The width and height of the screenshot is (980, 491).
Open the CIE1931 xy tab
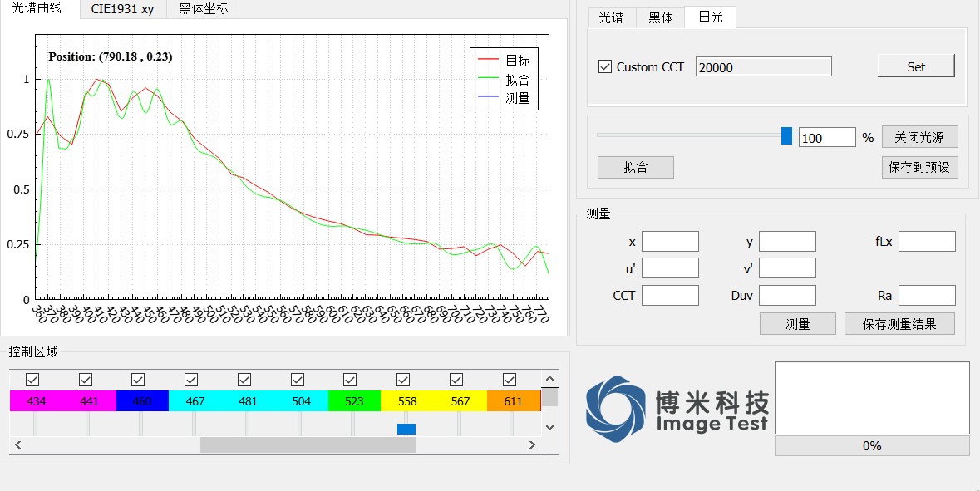click(x=122, y=9)
